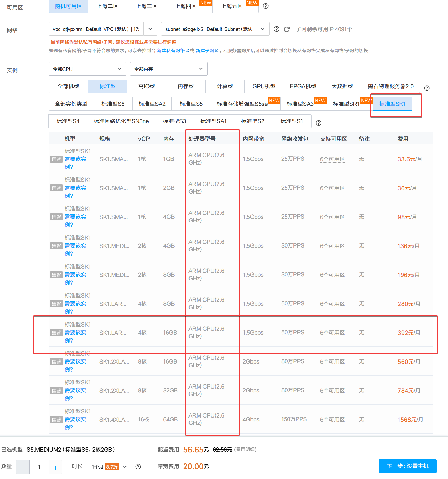Open the 1个月 duration dropdown
This screenshot has width=448, height=479.
pyautogui.click(x=109, y=466)
